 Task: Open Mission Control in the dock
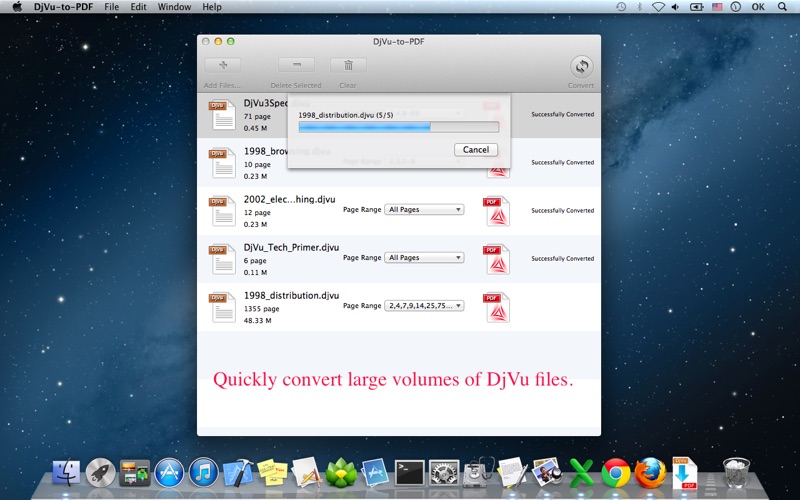135,472
